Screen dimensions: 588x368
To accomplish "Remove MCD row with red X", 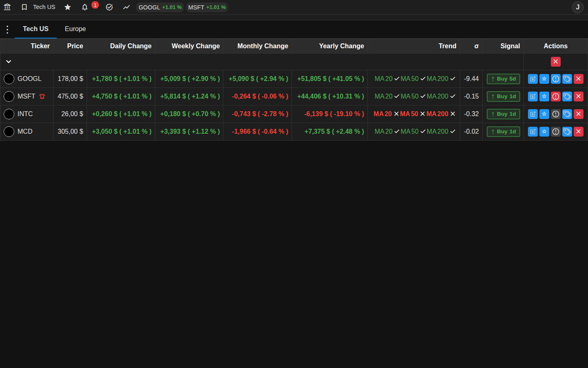I will click(579, 132).
